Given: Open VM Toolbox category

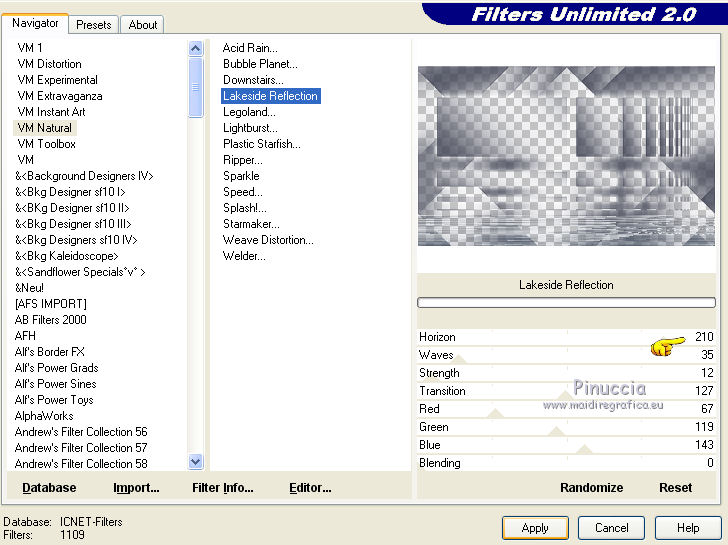Looking at the screenshot, I should point(46,144).
